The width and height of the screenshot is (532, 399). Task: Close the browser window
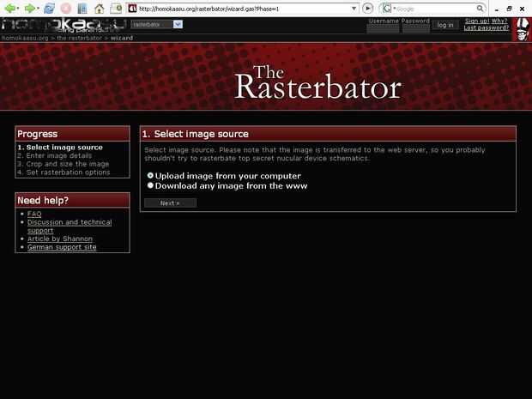coord(523,9)
